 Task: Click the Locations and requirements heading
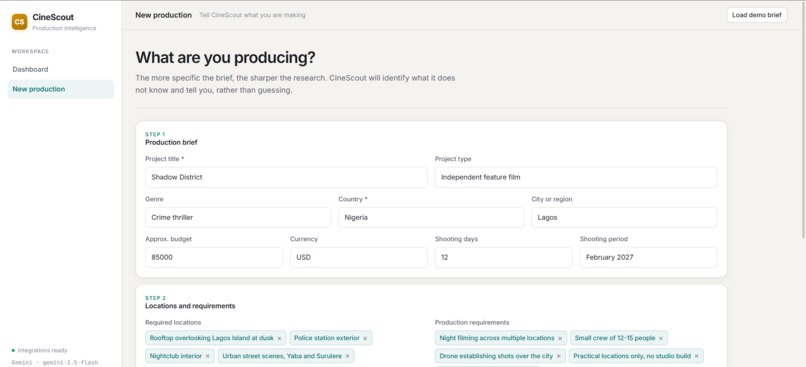tap(190, 306)
